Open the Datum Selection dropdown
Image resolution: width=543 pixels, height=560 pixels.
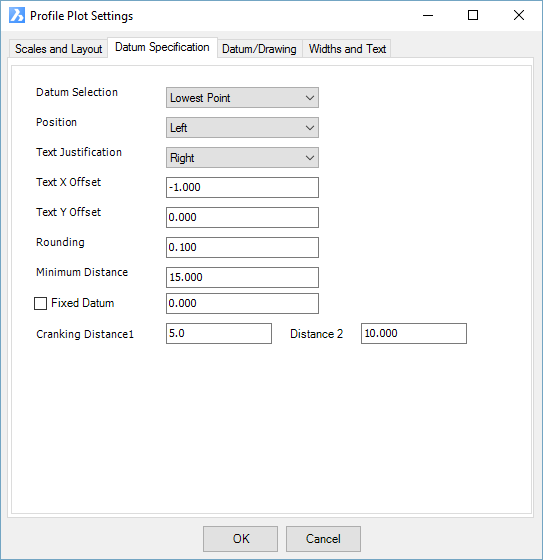(x=242, y=98)
